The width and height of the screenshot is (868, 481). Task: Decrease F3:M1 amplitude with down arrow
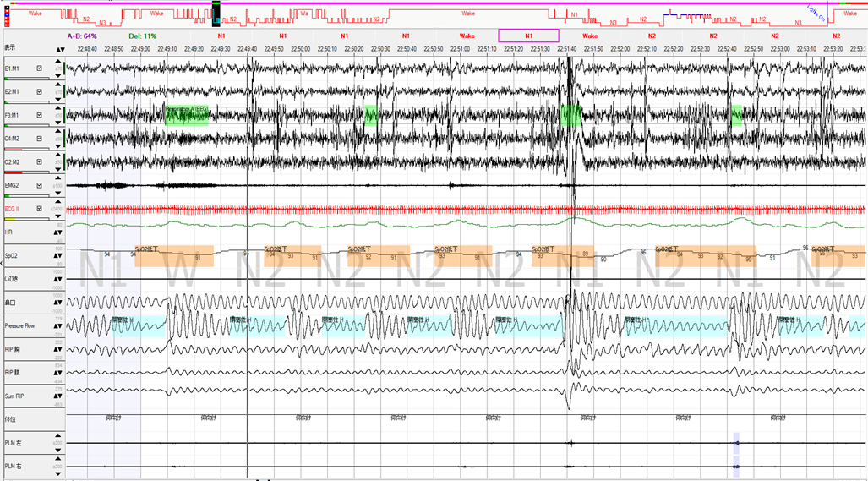pyautogui.click(x=58, y=123)
